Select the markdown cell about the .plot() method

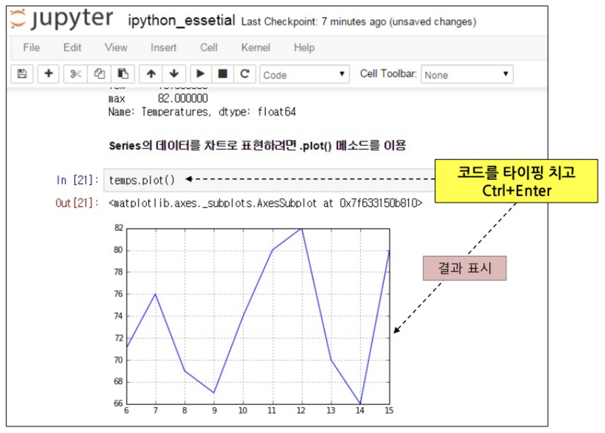tap(257, 145)
